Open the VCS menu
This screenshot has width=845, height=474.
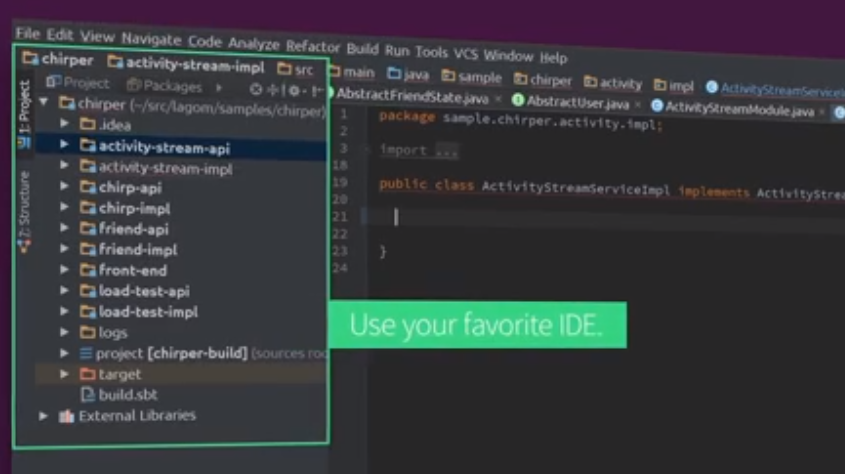[466, 54]
